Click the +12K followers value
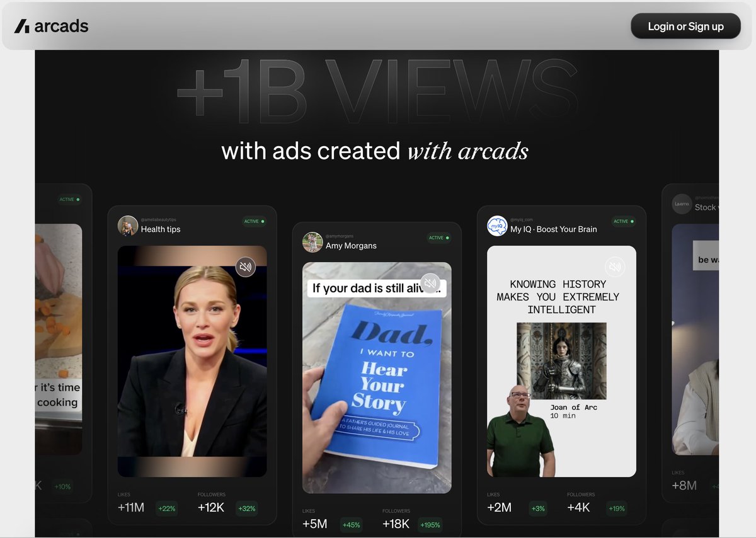The image size is (756, 538). point(211,508)
